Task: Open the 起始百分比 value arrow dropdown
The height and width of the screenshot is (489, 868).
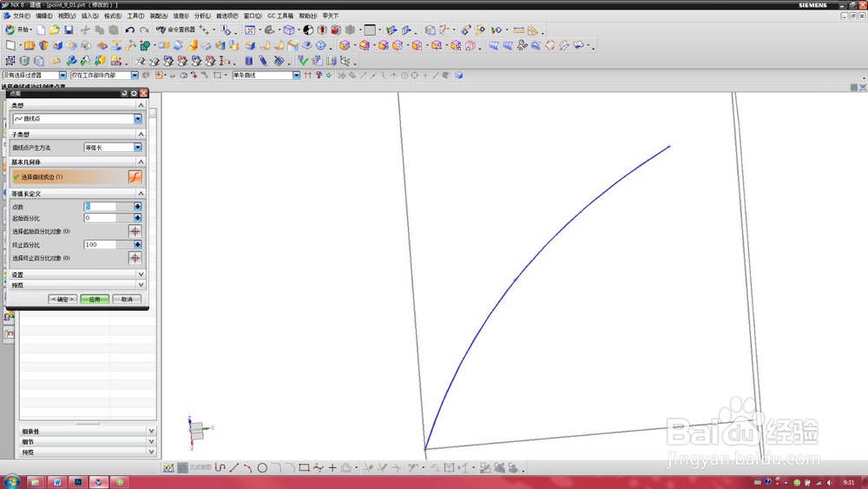Action: [137, 218]
